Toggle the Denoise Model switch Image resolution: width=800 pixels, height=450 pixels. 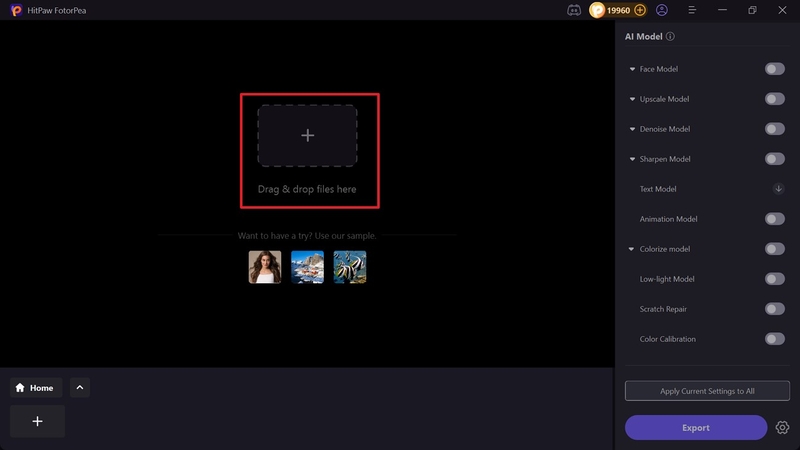(x=774, y=129)
